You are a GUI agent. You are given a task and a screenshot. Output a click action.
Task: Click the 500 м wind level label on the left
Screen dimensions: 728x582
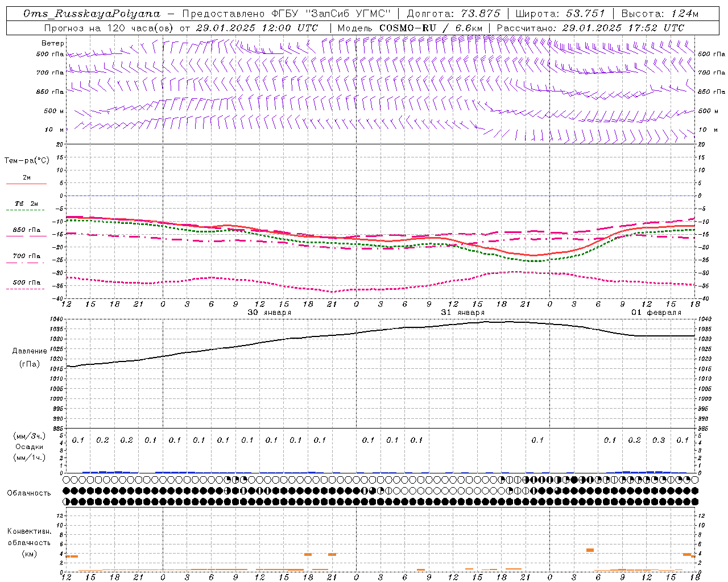54,111
